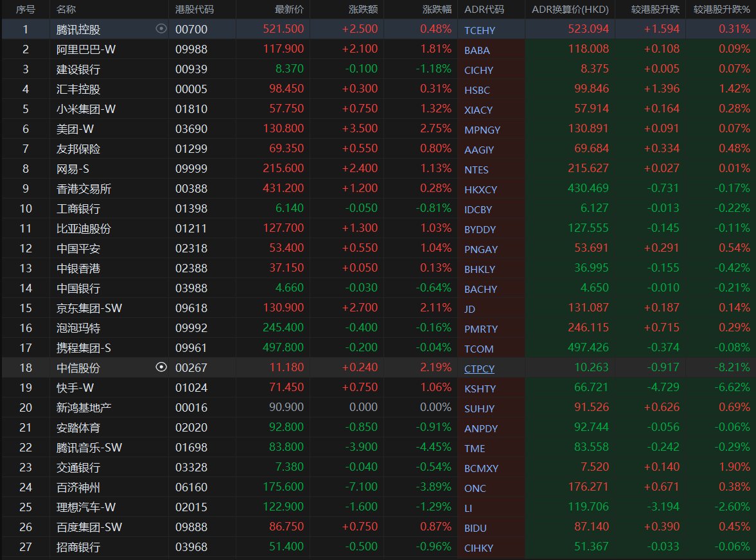Click the circle icon beside 中信股份
This screenshot has width=756, height=560.
pos(161,367)
